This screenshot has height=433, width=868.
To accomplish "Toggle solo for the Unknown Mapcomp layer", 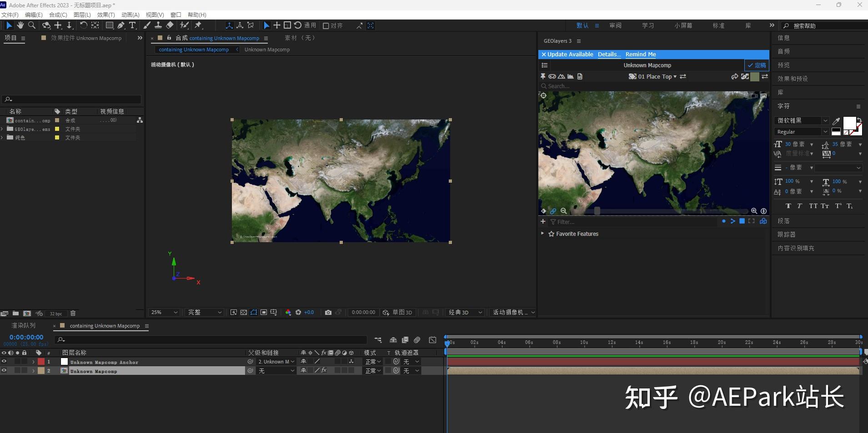I will coord(17,370).
